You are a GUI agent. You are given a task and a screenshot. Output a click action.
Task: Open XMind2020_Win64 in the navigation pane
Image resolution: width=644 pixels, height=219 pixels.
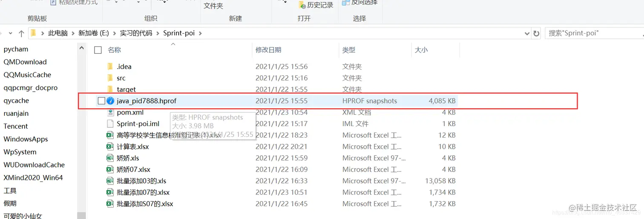point(33,178)
